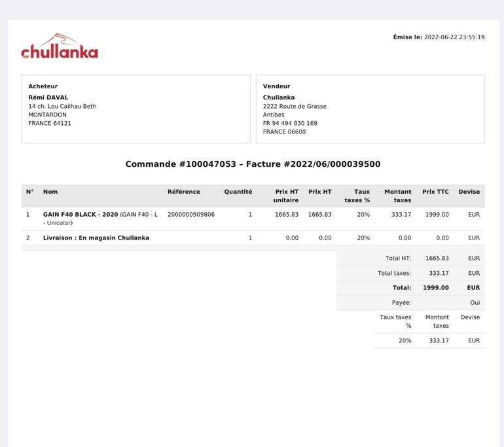
Task: Click the bold Total: label
Action: coord(402,287)
